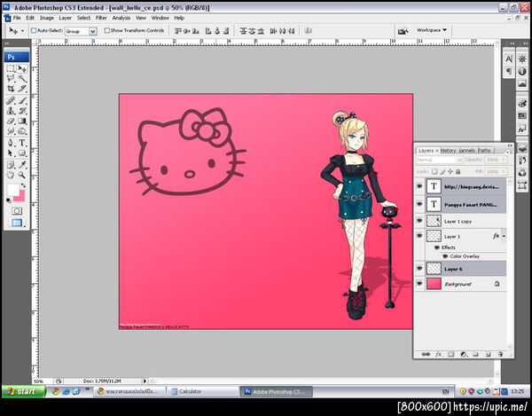Open Move tool preset picker arrow
The image size is (532, 416).
point(22,31)
